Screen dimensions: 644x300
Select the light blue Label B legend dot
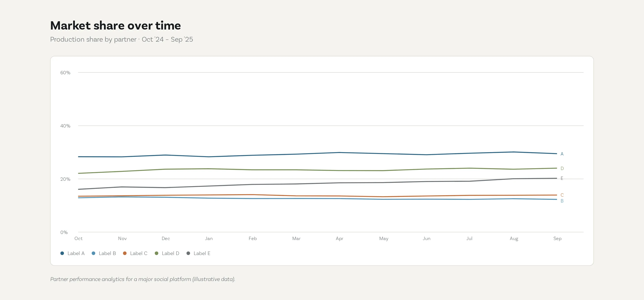point(93,253)
